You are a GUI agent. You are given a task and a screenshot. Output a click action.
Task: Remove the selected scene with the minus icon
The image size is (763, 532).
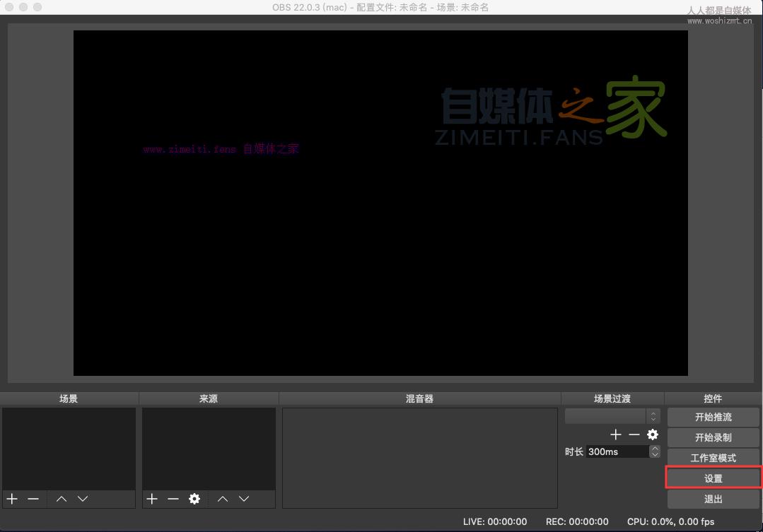[33, 499]
